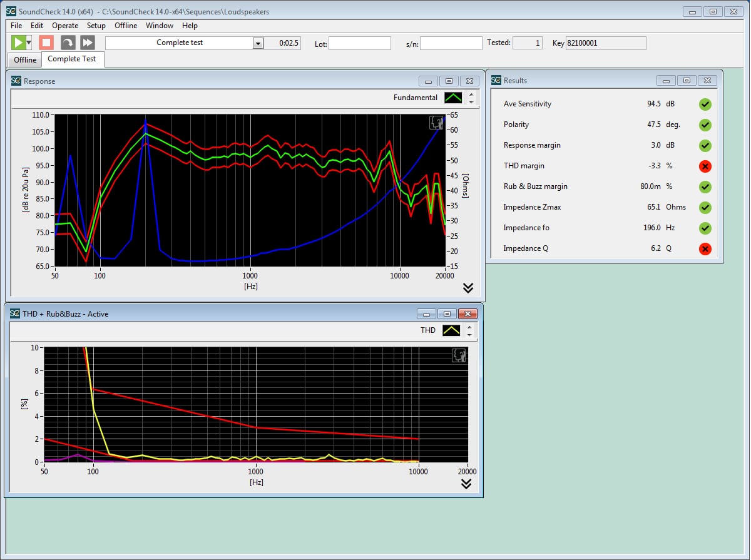Click the curved-arrow step icon in toolbar
Screen dimensions: 751x560
click(x=67, y=43)
